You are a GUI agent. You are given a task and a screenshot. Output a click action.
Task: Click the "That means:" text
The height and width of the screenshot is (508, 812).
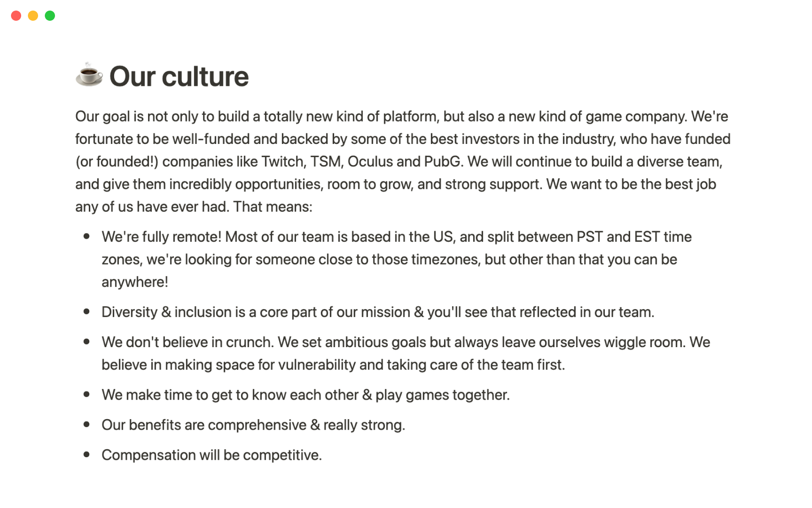[x=273, y=207]
